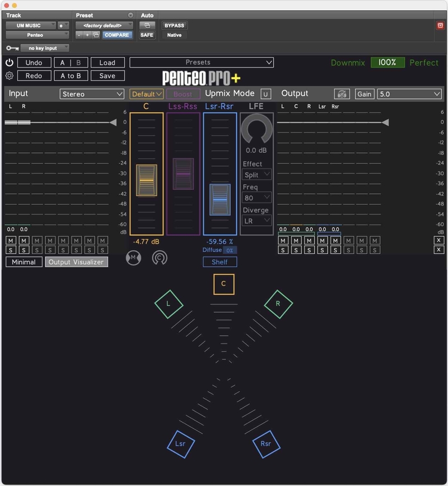This screenshot has width=448, height=486.
Task: Click the Native label button
Action: point(174,35)
